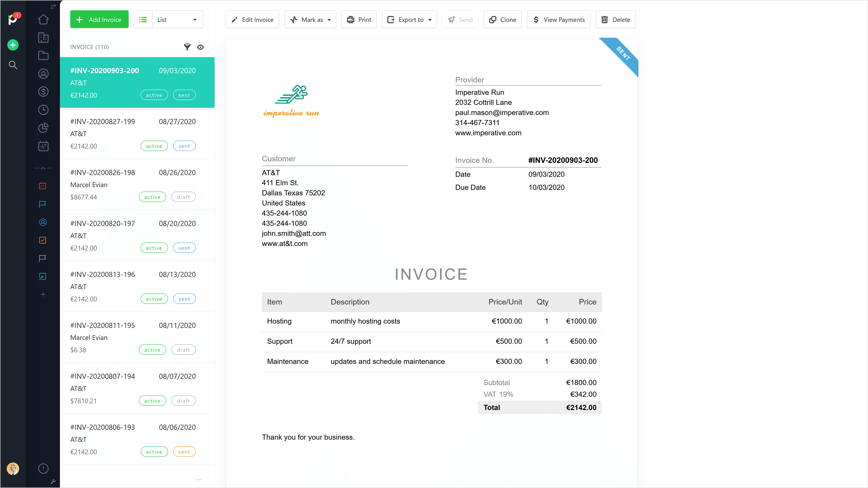The image size is (868, 488).
Task: Collapse the sidebar section chevron divider
Action: pos(43,168)
